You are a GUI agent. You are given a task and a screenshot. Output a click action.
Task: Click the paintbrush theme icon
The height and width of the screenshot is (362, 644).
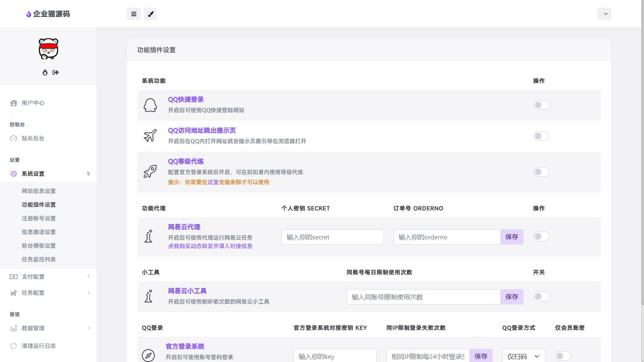tap(151, 14)
